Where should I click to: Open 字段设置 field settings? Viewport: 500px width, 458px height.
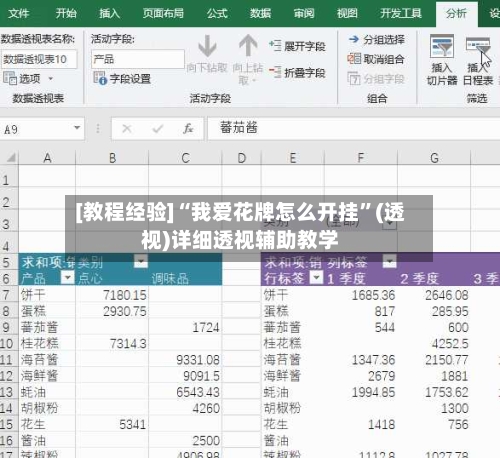(122, 79)
